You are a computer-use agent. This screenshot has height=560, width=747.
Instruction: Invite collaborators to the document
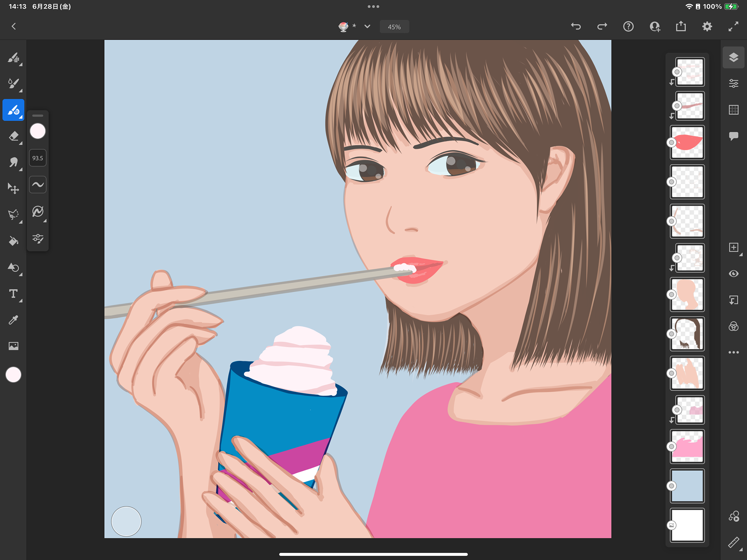[655, 26]
